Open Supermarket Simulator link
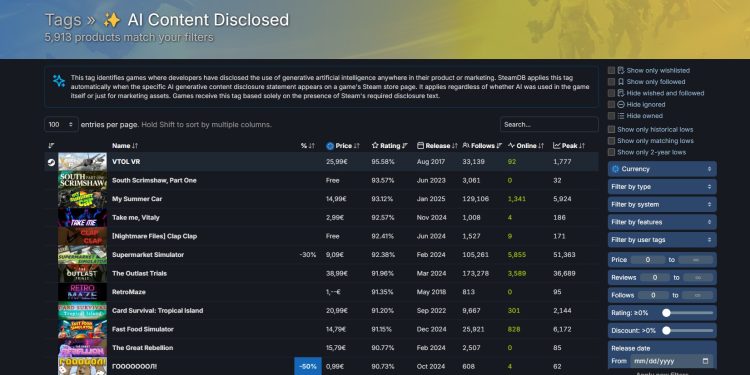This screenshot has width=750, height=375. tap(148, 255)
